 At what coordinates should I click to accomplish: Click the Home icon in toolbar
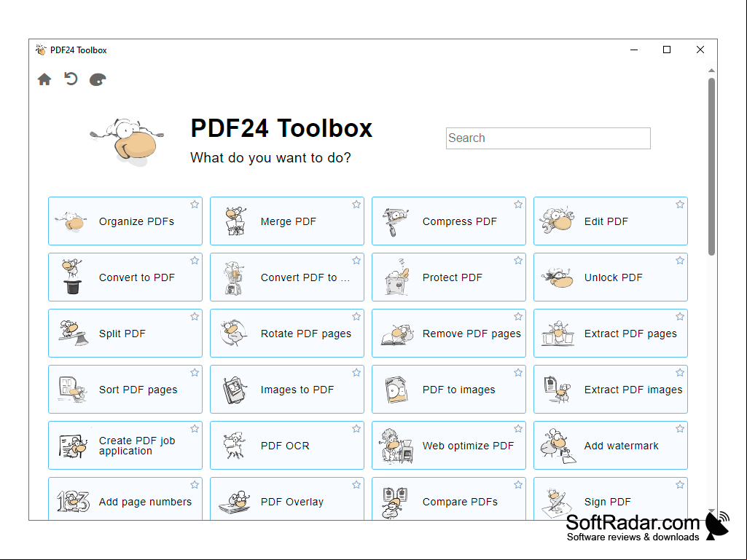pos(44,79)
